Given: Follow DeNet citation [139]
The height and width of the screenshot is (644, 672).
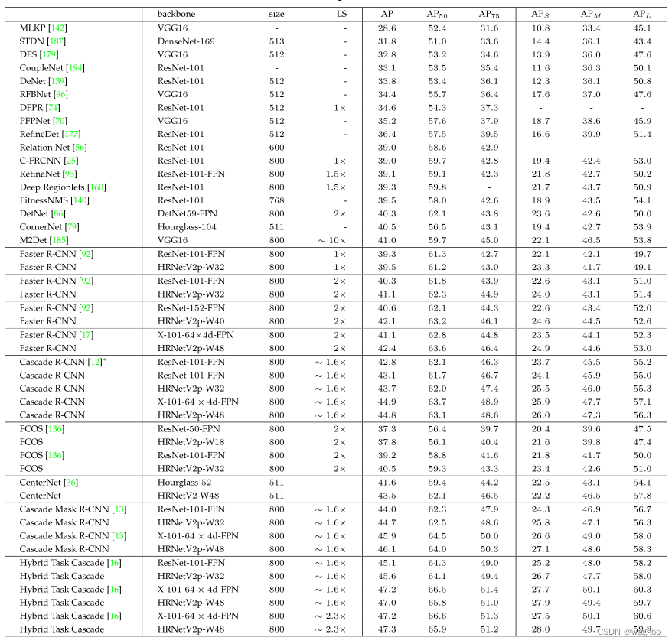Looking at the screenshot, I should 58,81.
